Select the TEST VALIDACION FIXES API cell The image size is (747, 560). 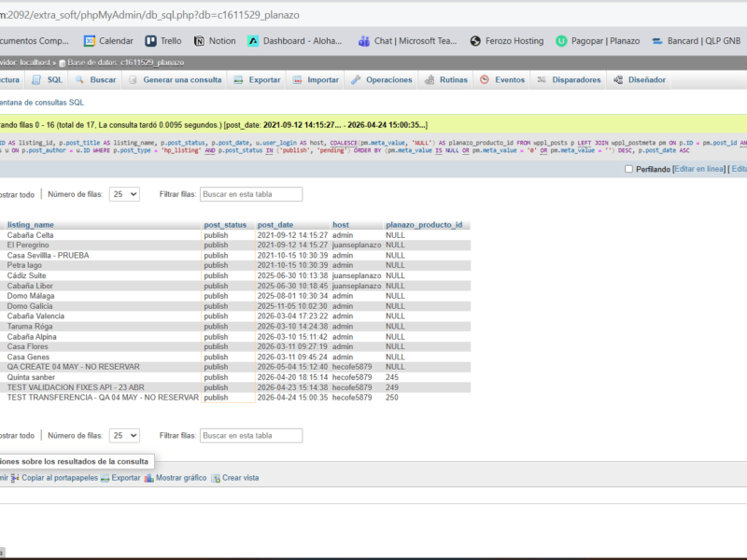click(x=104, y=387)
